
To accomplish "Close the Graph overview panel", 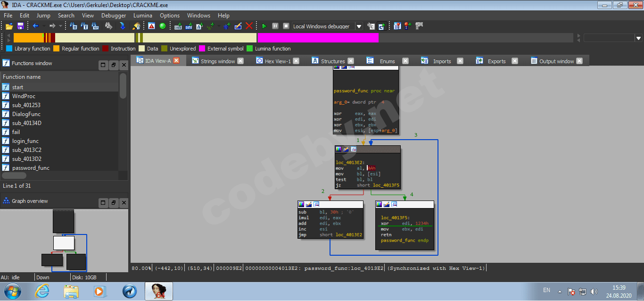I will point(124,203).
